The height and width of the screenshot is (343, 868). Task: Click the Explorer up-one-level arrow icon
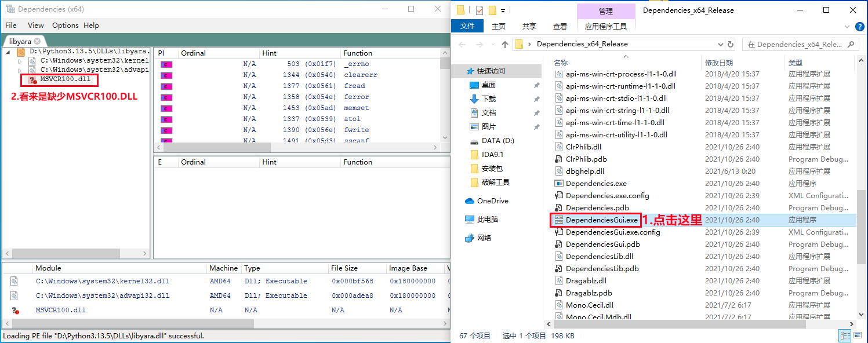504,44
